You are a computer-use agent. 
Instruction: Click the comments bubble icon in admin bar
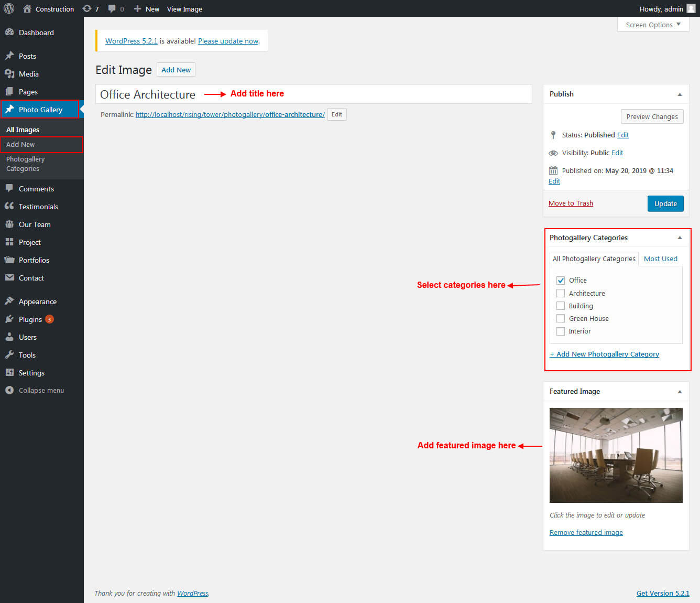click(112, 8)
